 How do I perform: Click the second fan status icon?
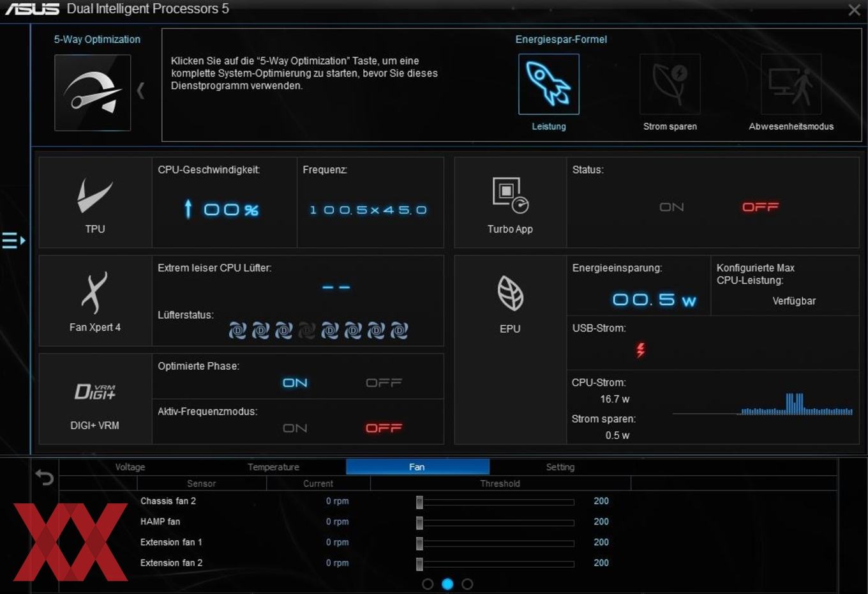pos(260,330)
